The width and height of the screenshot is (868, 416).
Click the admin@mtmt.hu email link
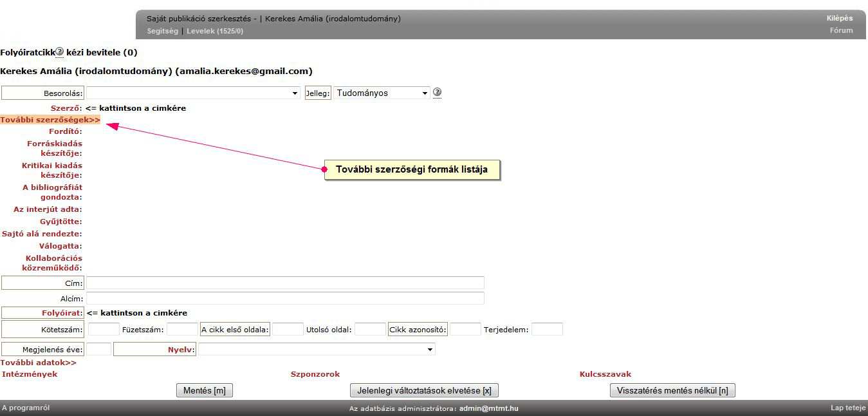coord(489,408)
